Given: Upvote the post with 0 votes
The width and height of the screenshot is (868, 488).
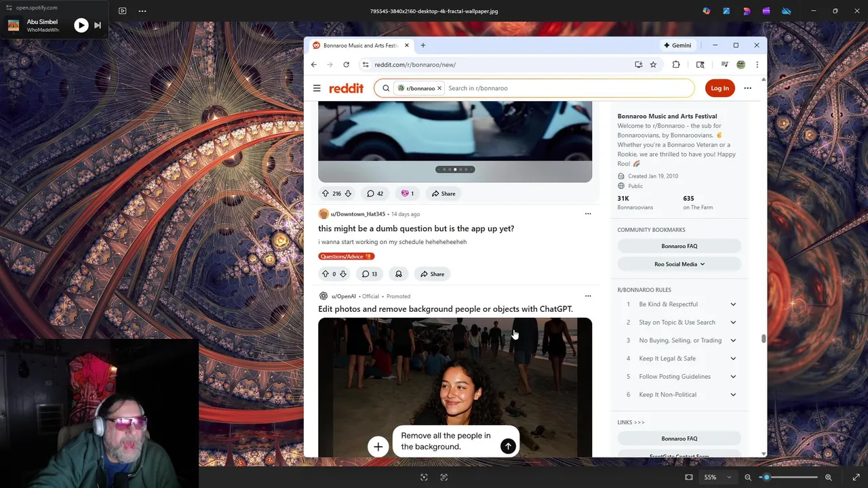Looking at the screenshot, I should click(x=325, y=274).
